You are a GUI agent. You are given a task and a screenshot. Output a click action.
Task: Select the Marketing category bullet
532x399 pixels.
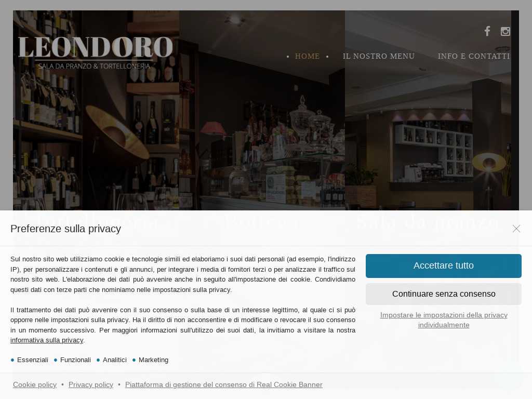(150, 360)
